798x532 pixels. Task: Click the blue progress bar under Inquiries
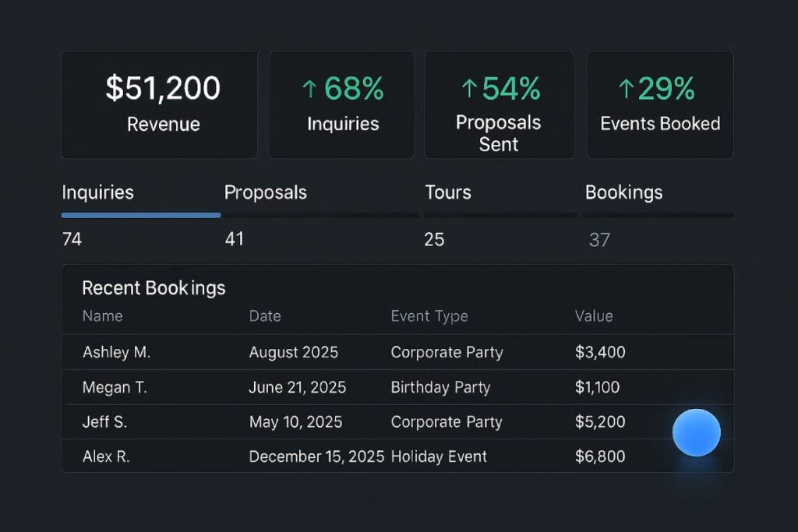pos(140,214)
